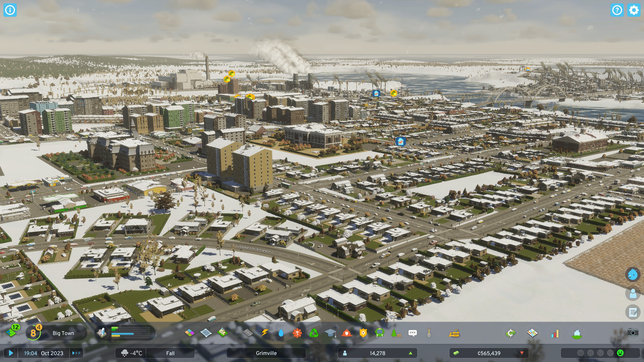Open the City Economy panel icon
This screenshot has height=362, width=644.
[511, 333]
